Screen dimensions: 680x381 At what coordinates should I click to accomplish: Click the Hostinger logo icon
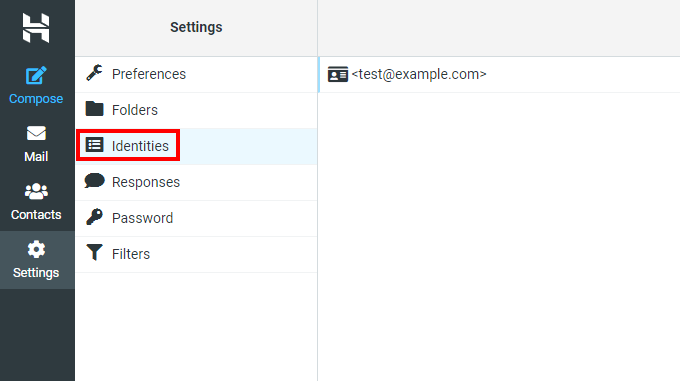tap(36, 28)
